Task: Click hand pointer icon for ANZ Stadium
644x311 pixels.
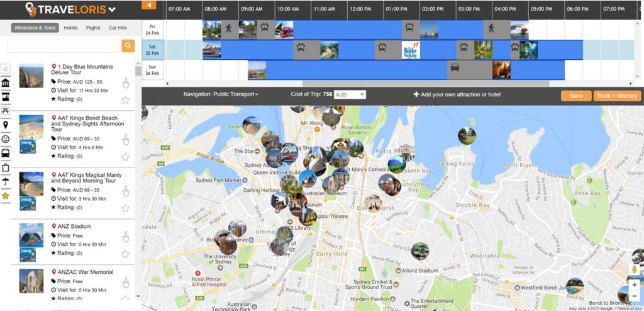Action: [x=126, y=237]
